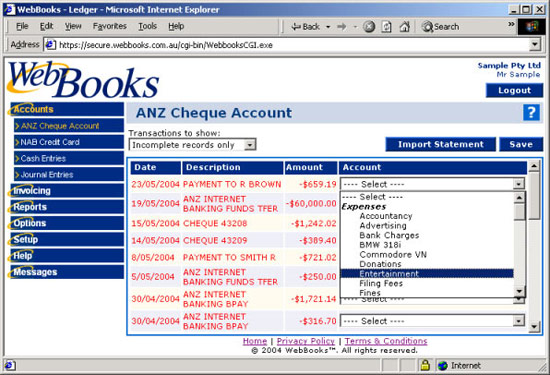Screen dimensions: 550x375
Task: Click the Logout button
Action: pyautogui.click(x=514, y=90)
